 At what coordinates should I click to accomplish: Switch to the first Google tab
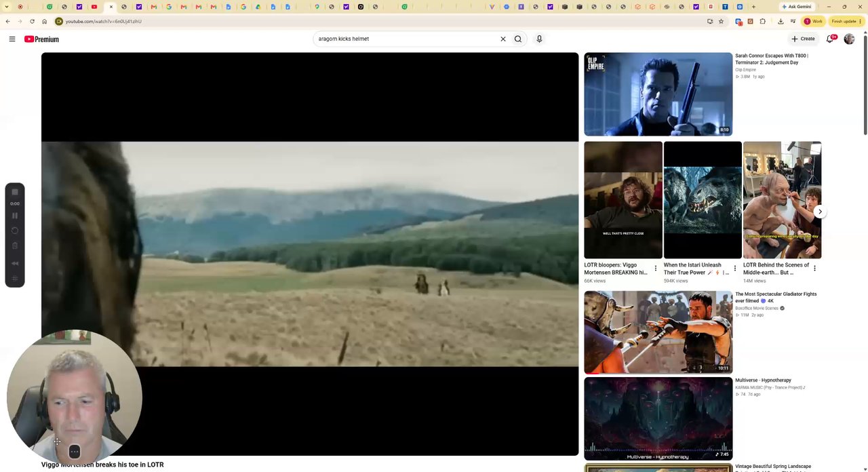(169, 7)
